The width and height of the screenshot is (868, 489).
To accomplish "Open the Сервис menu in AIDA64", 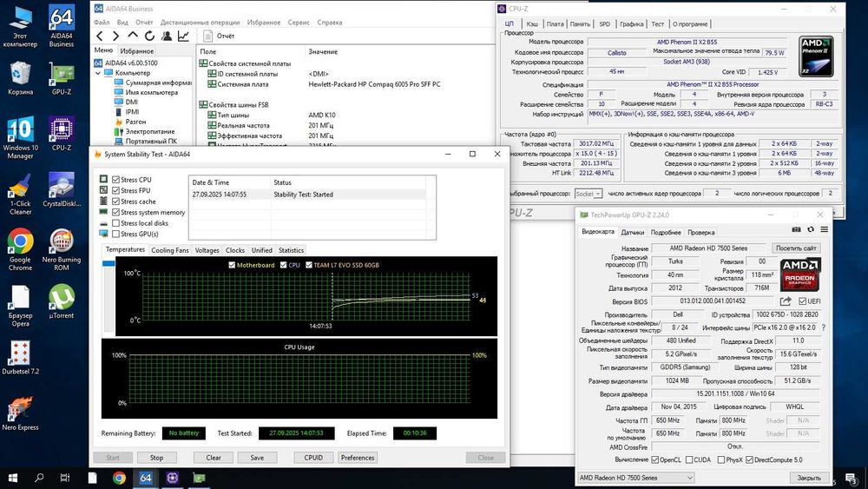I will (299, 23).
